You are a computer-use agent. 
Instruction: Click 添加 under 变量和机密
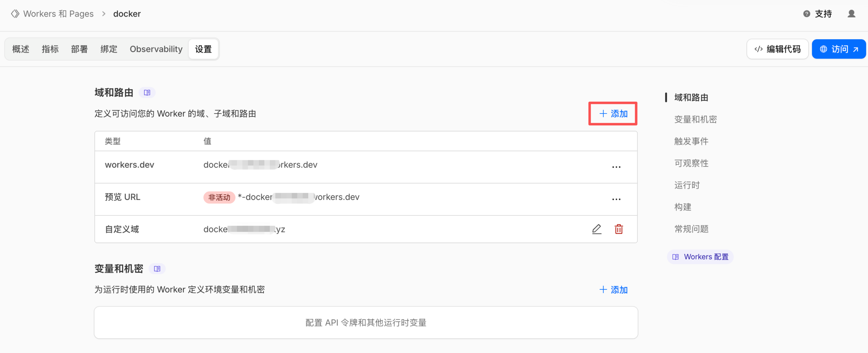click(613, 290)
